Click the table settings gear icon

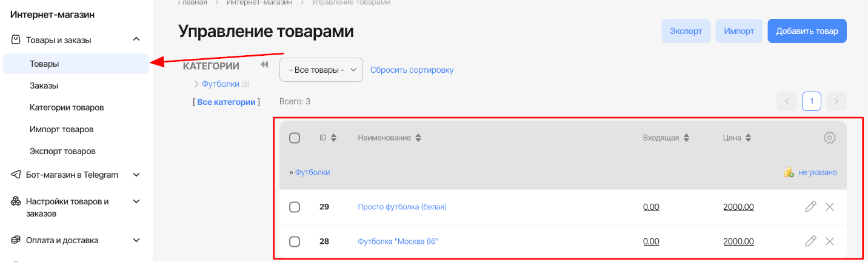click(830, 138)
